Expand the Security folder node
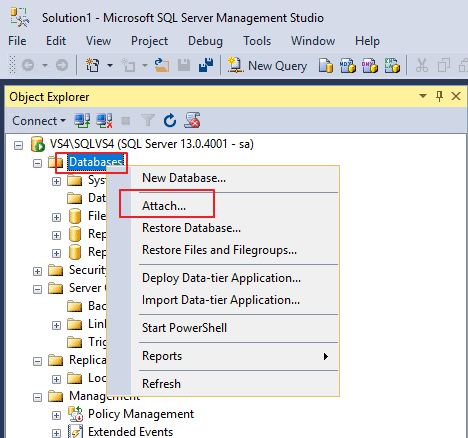 click(37, 271)
